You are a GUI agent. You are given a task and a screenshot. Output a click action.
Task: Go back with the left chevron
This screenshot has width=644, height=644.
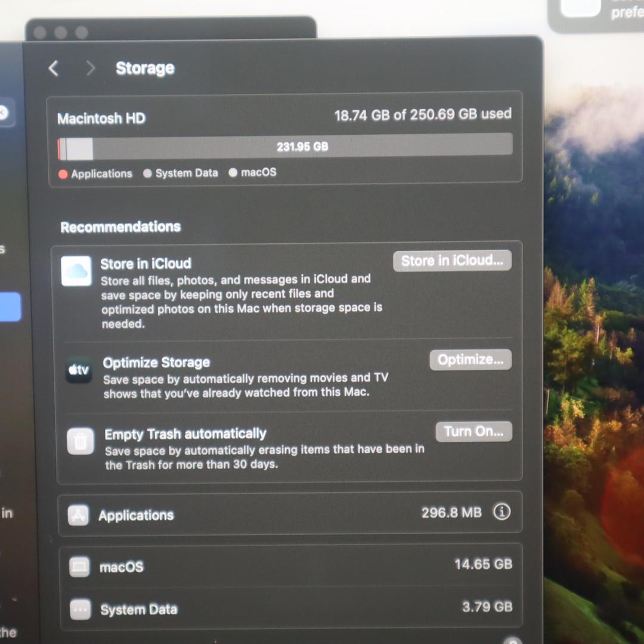coord(54,69)
